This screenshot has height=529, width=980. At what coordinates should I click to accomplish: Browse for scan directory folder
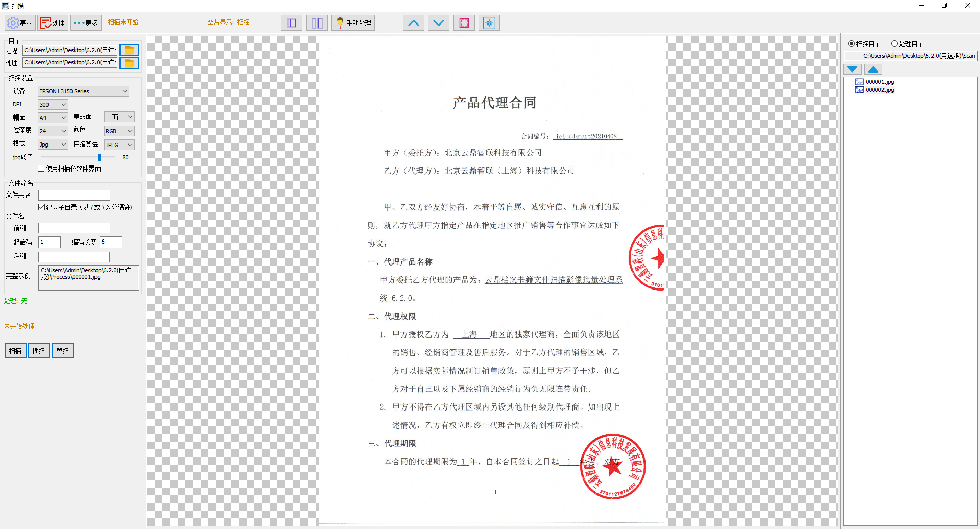click(129, 50)
